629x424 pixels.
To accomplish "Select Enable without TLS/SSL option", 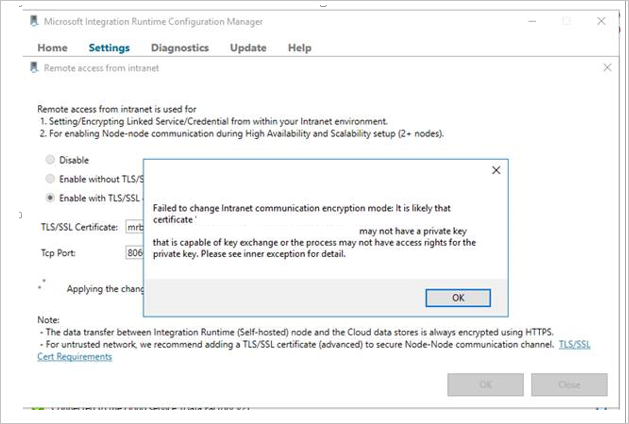I will 50,178.
